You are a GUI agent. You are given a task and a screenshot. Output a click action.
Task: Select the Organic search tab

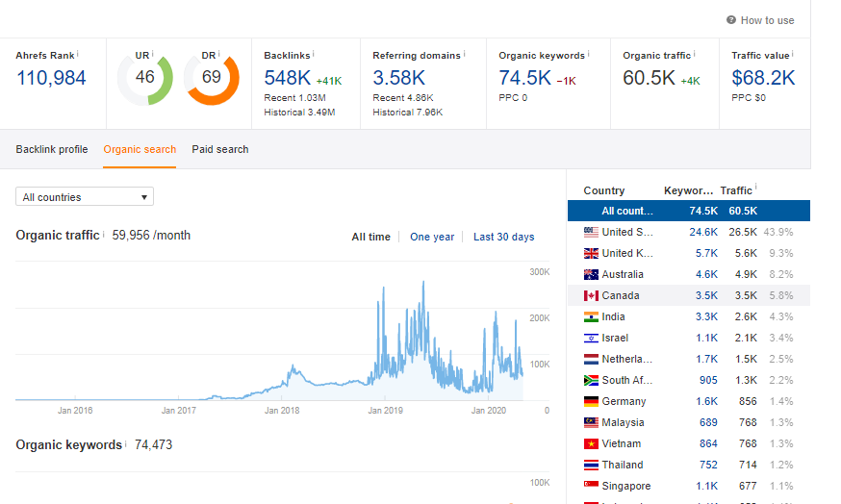click(x=140, y=149)
